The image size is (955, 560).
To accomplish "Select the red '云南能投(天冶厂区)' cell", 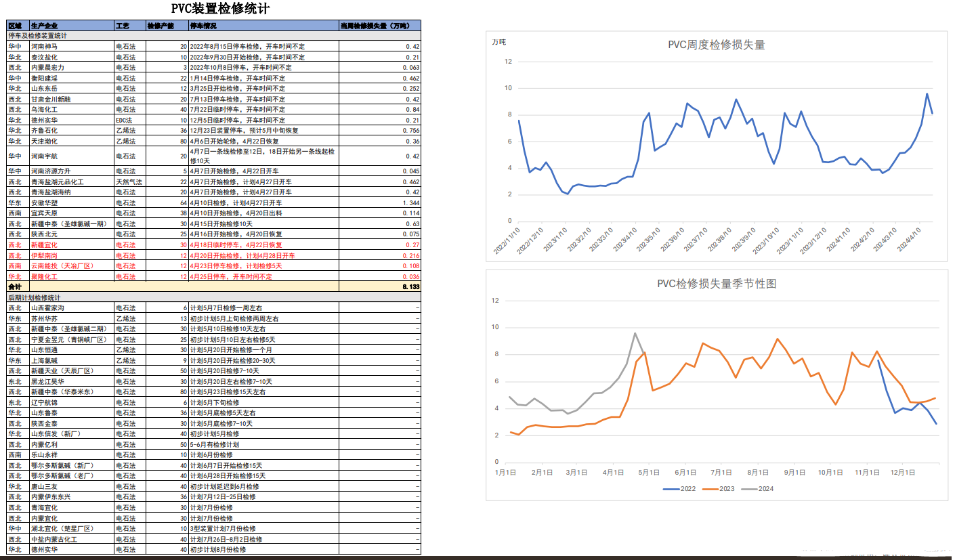I will [72, 266].
